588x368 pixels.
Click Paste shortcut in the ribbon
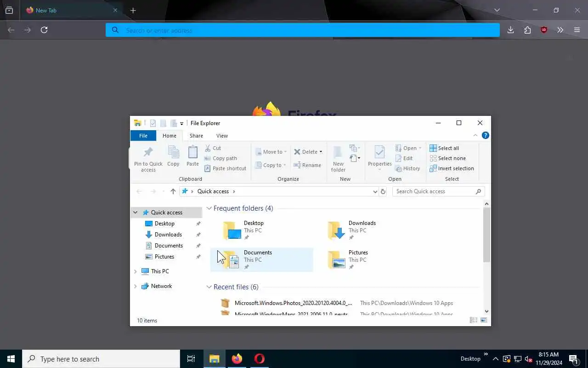click(225, 168)
